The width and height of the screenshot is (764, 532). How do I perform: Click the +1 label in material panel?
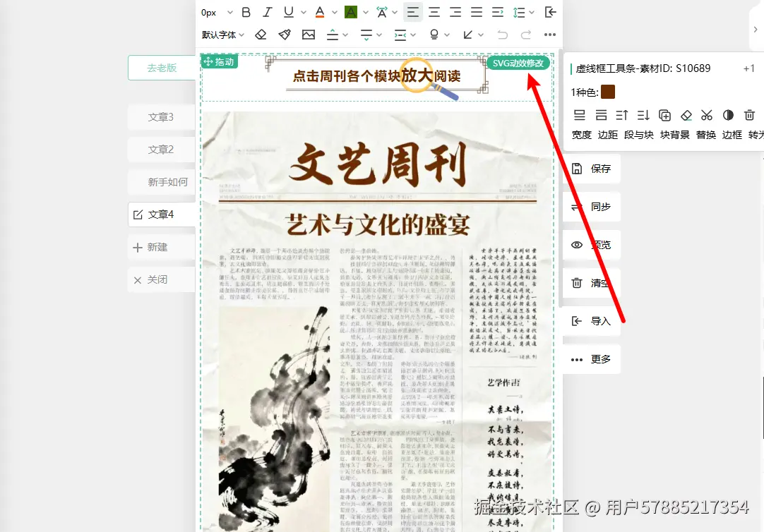tap(749, 68)
